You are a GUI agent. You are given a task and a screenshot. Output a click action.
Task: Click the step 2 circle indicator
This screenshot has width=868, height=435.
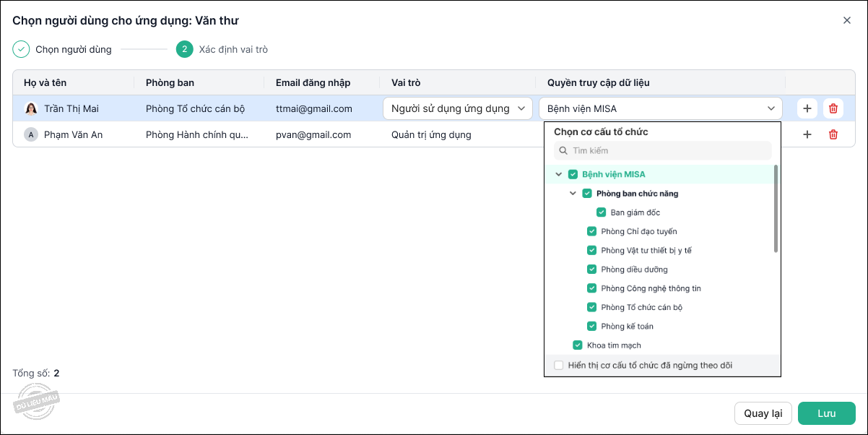[x=184, y=49]
